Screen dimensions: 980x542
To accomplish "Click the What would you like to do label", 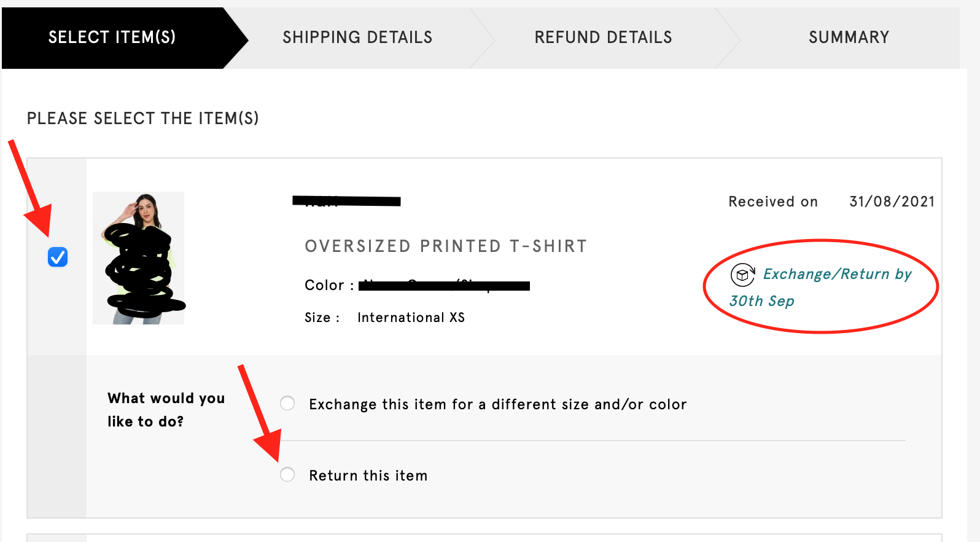I will 166,409.
